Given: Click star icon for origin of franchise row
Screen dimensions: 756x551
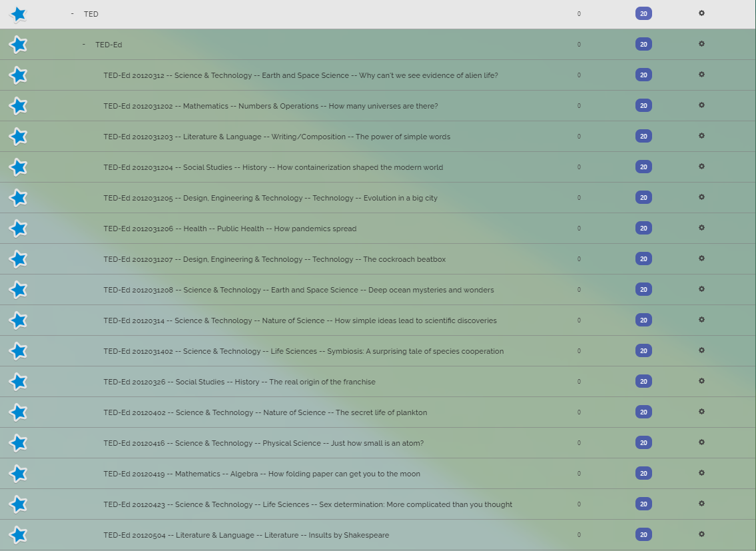Looking at the screenshot, I should click(19, 382).
